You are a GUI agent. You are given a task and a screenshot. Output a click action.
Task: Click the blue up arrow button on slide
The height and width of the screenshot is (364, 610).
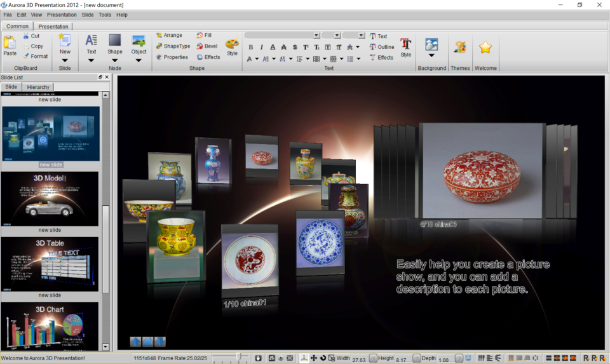(135, 342)
